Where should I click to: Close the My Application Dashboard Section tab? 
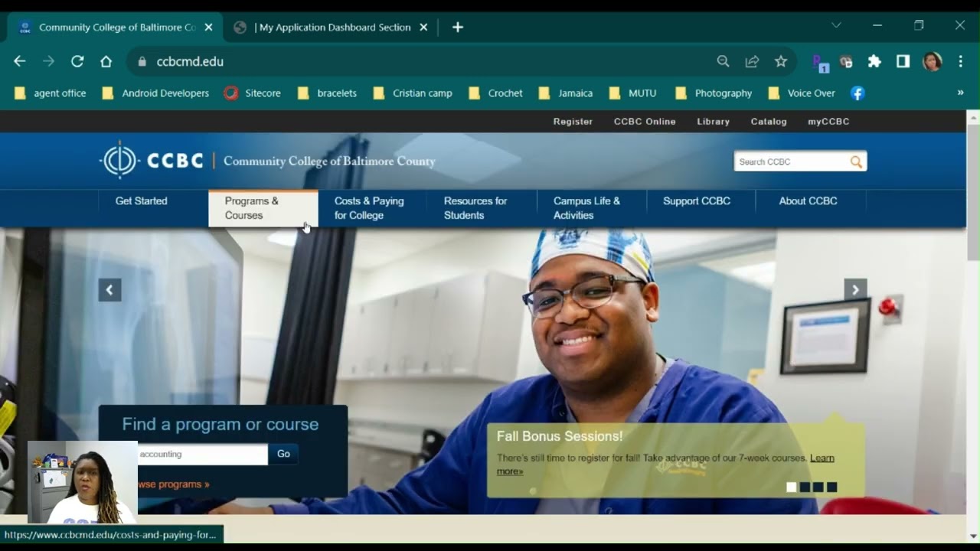[x=423, y=27]
